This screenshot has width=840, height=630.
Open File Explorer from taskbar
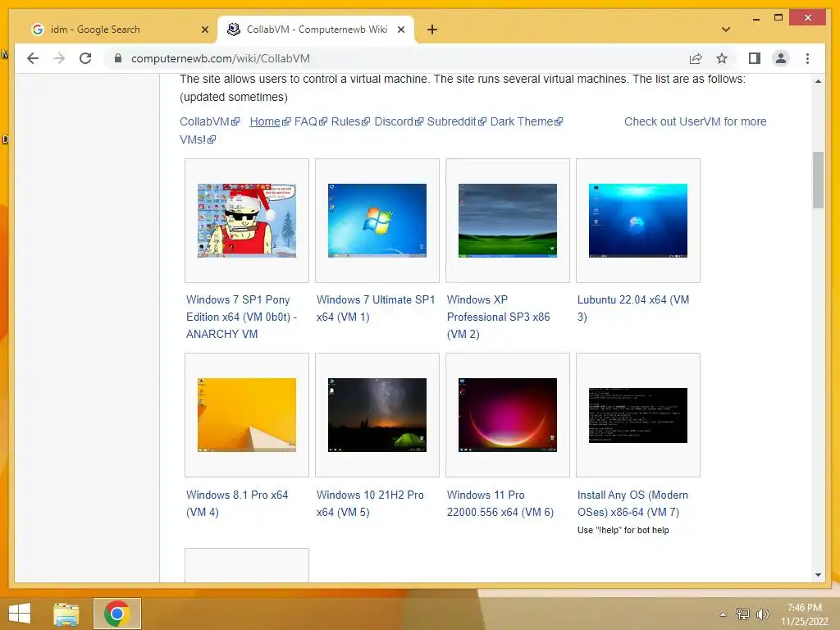point(66,614)
